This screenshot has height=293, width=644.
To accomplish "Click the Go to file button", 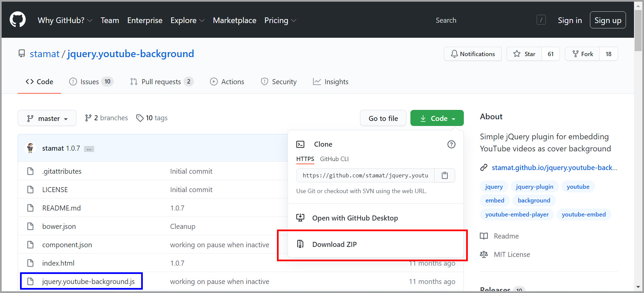I will pos(383,118).
